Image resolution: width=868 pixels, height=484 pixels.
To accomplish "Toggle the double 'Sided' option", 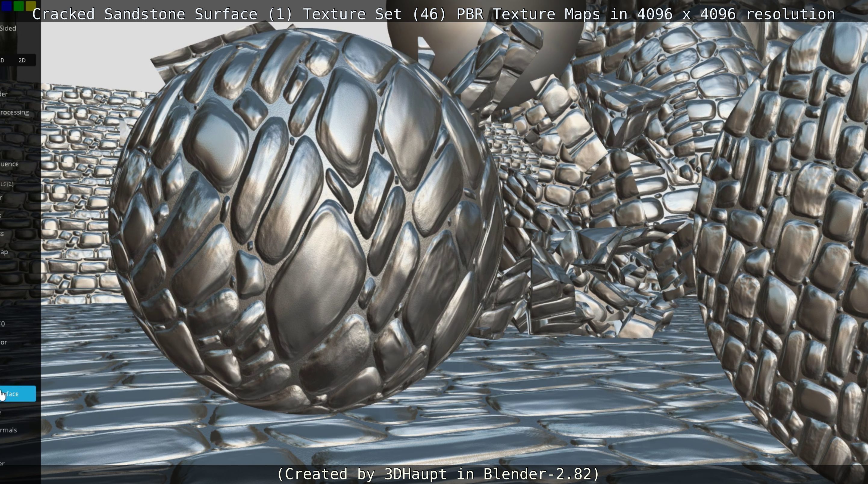I will (8, 28).
